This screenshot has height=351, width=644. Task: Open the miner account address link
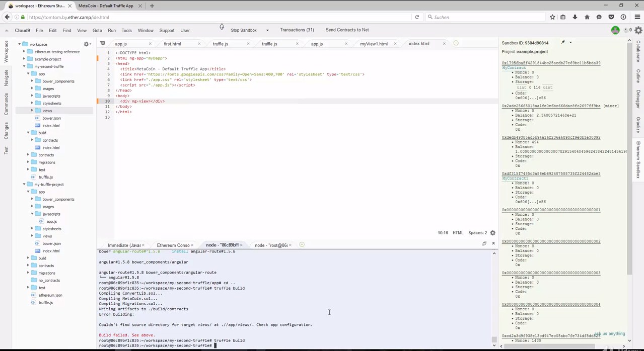click(x=551, y=106)
